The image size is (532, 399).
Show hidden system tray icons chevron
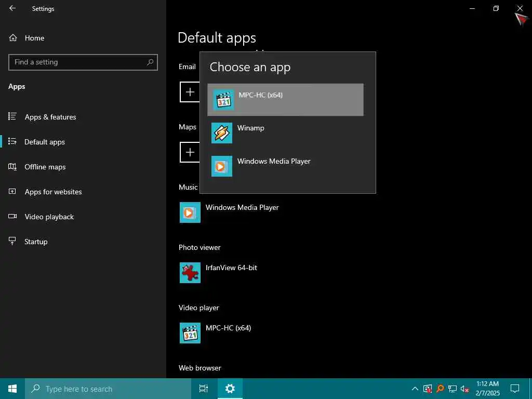click(x=415, y=389)
